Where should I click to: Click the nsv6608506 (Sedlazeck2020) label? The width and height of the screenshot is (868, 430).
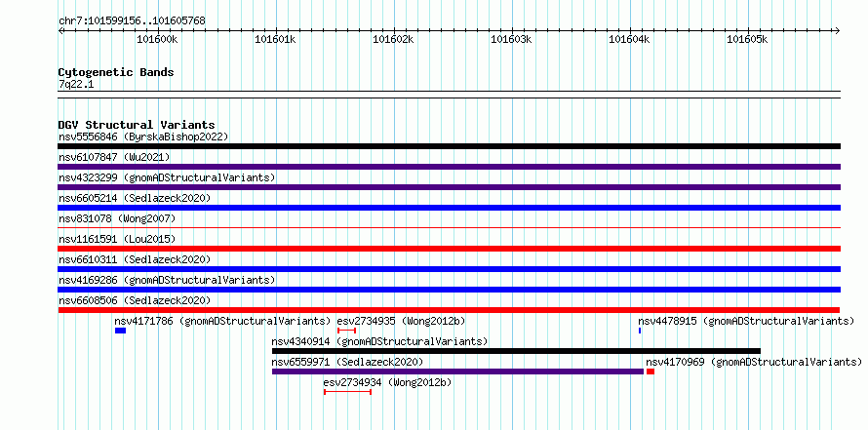point(135,300)
